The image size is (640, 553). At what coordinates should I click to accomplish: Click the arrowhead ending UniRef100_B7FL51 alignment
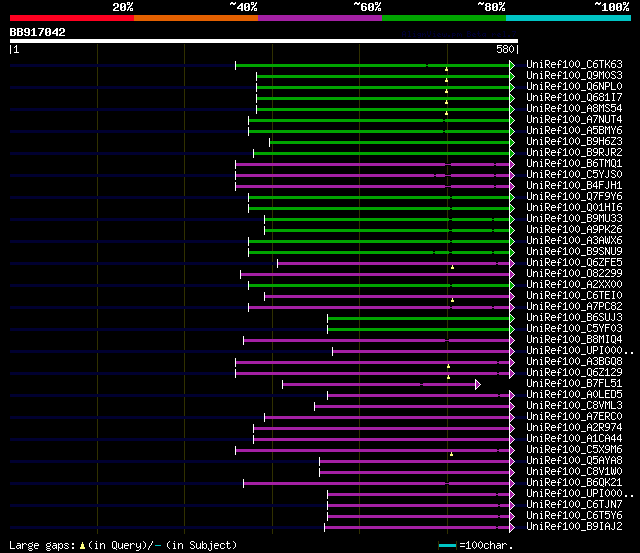(x=478, y=384)
